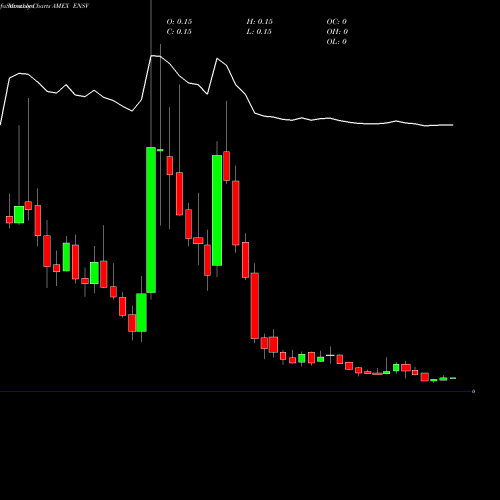
Task: Click the "O: 0.15" open value
Action: click(179, 22)
